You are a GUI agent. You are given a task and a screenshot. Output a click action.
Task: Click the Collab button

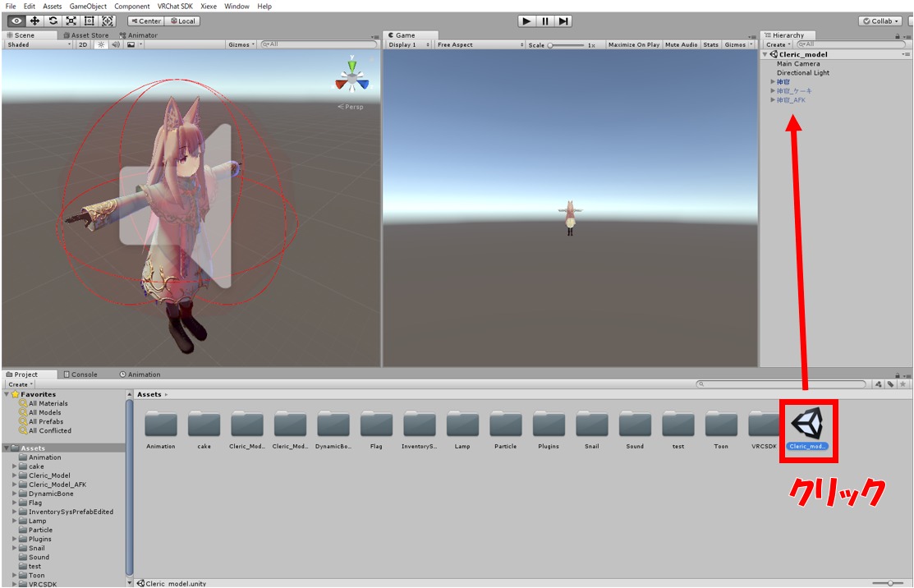[x=880, y=21]
